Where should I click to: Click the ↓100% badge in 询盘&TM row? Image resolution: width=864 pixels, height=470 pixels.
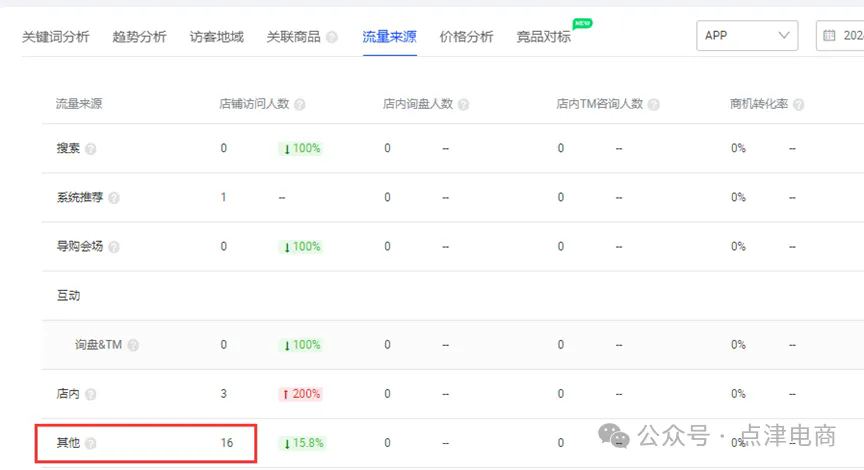coord(301,345)
